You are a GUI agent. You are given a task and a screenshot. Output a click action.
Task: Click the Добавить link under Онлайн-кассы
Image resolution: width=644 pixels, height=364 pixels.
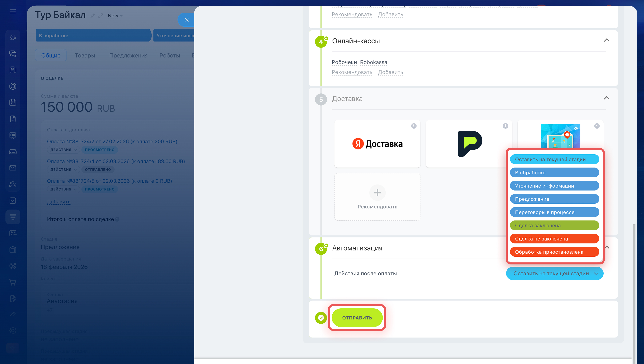[390, 72]
